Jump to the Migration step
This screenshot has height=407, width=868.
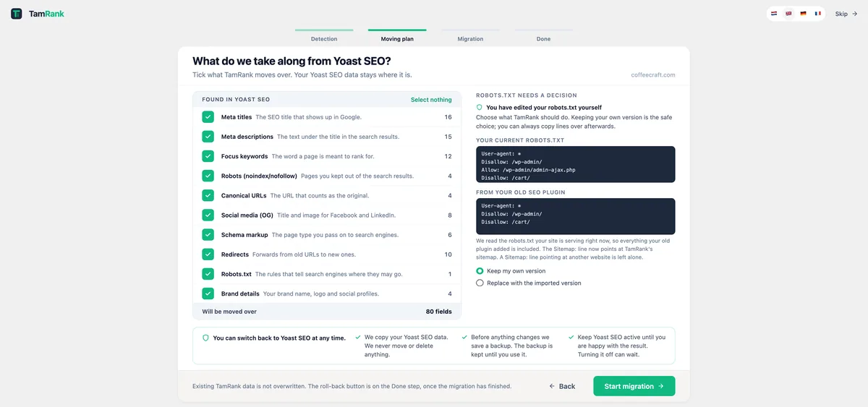click(470, 35)
